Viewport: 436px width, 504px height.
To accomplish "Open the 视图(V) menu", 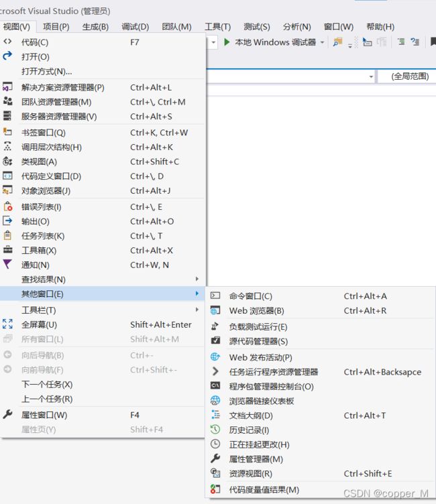I will pyautogui.click(x=17, y=27).
